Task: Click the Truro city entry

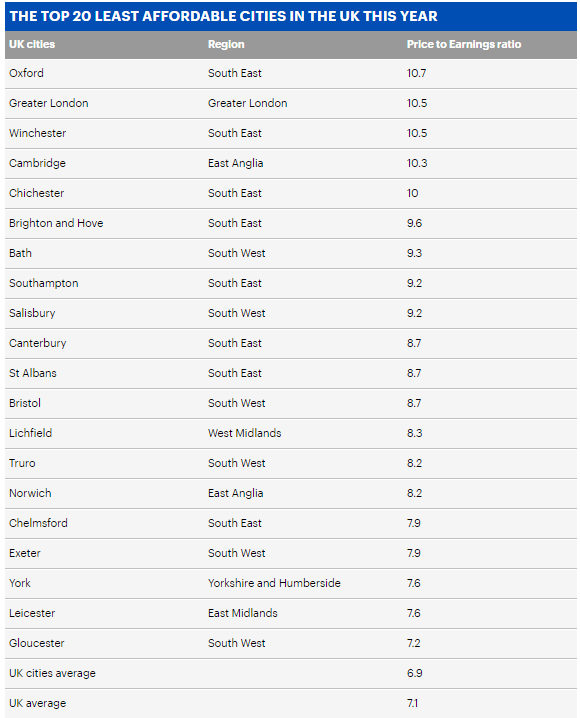Action: [22, 463]
